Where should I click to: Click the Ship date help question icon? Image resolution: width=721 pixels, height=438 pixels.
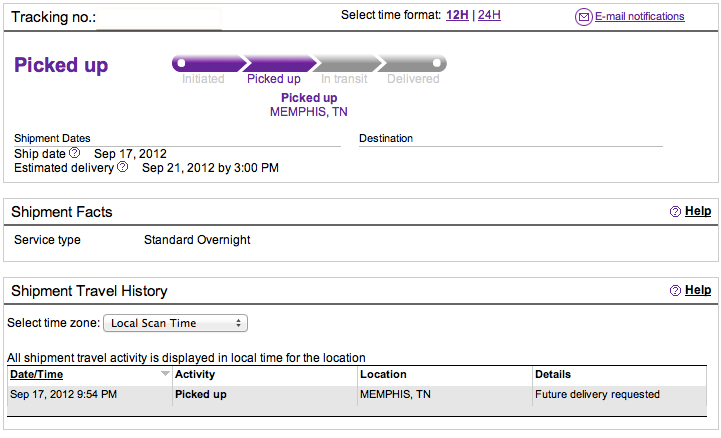tap(74, 153)
